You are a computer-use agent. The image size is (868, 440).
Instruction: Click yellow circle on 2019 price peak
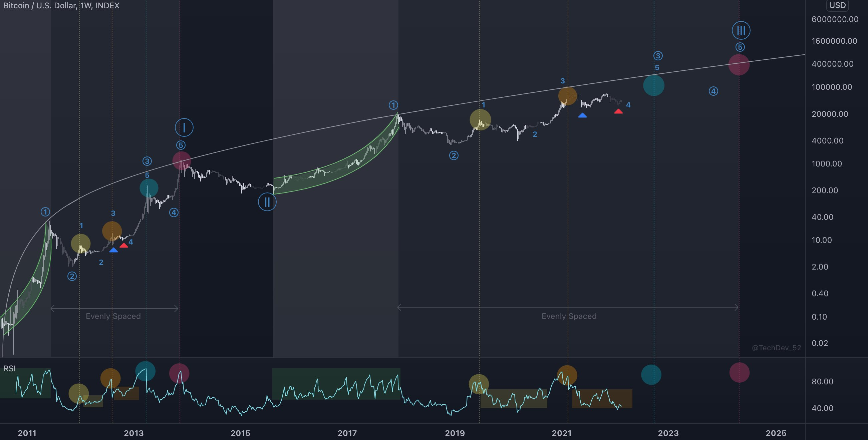pyautogui.click(x=480, y=120)
